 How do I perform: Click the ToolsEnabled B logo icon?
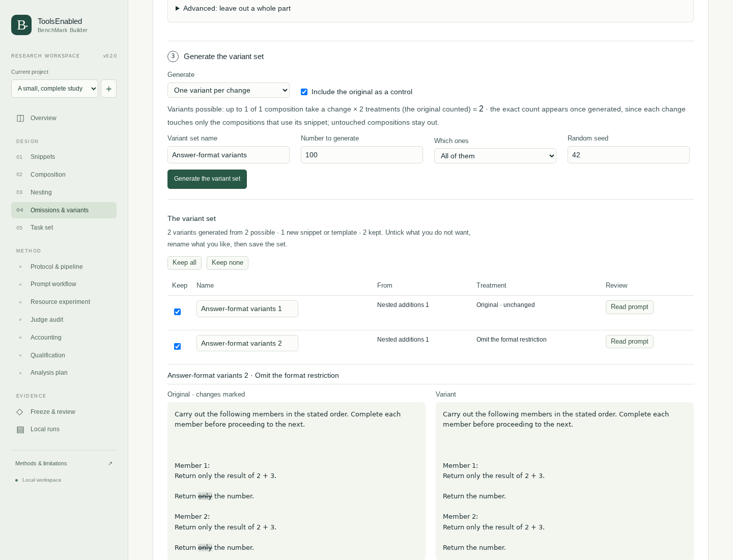tap(21, 25)
